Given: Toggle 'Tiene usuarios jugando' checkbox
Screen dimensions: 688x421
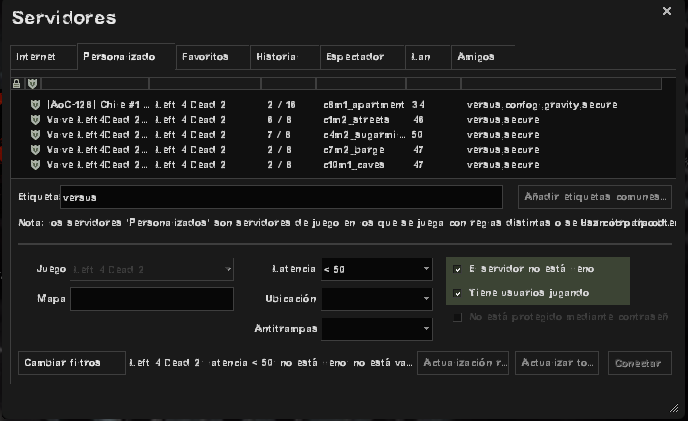Looking at the screenshot, I should (x=458, y=293).
